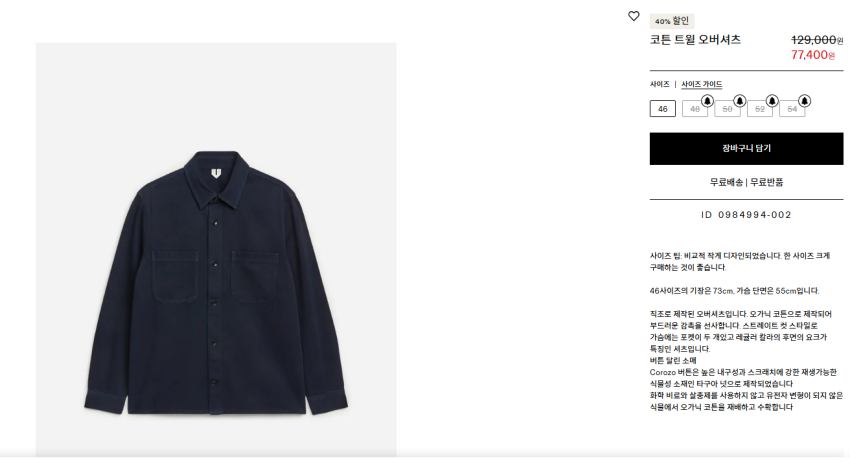Click the 장바구니 담기 button
The width and height of the screenshot is (850, 465).
coord(746,148)
